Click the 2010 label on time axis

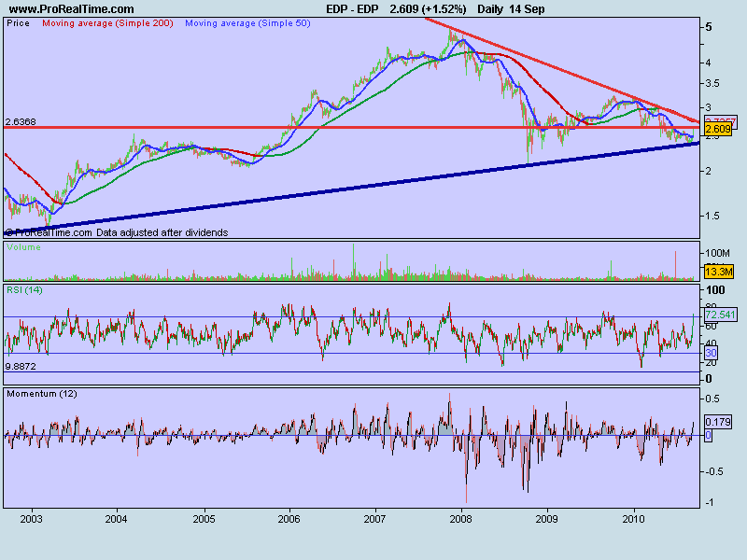point(634,519)
